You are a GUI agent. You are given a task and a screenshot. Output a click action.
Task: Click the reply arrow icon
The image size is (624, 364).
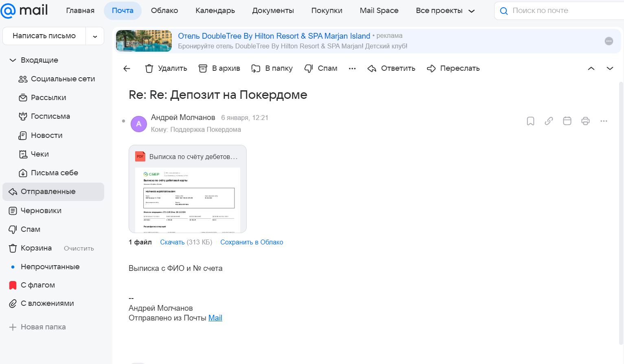tap(372, 69)
